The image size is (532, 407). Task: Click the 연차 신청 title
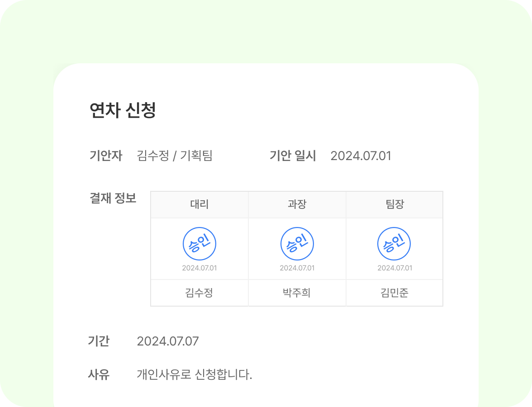123,110
